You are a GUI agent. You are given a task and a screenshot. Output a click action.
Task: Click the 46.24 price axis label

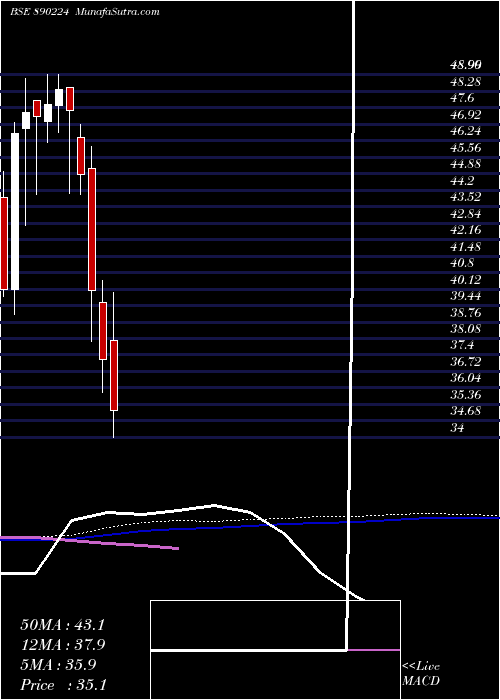466,131
